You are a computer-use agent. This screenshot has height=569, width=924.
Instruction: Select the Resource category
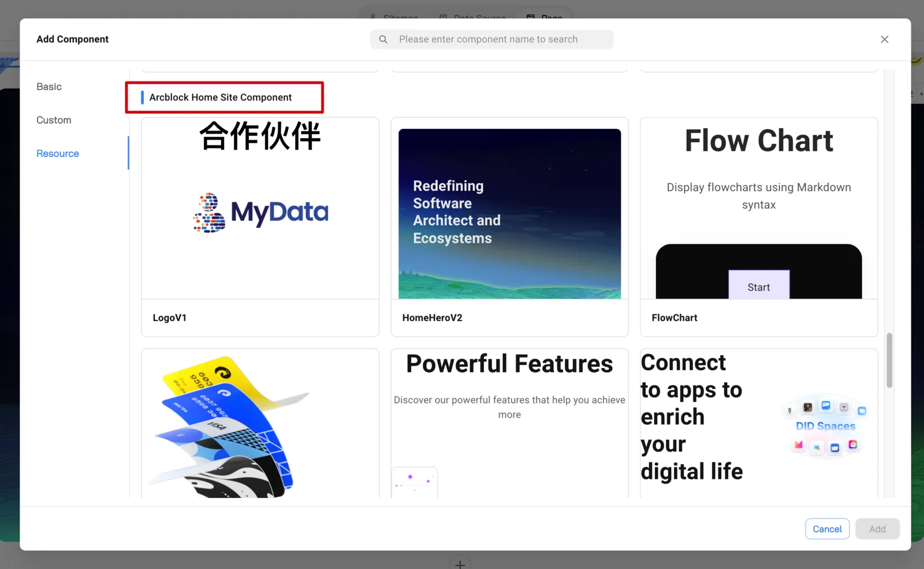coord(58,154)
